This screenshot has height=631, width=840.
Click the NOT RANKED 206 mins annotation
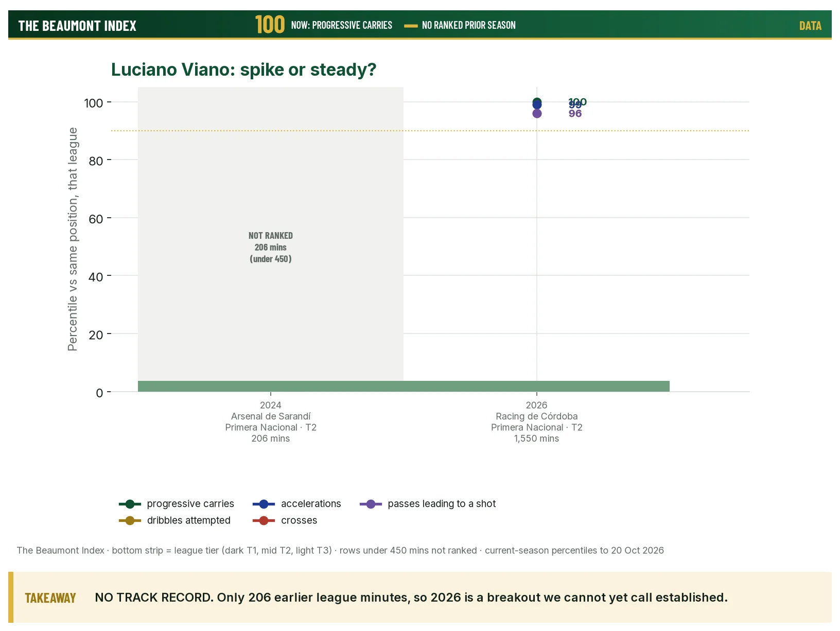[x=271, y=247]
